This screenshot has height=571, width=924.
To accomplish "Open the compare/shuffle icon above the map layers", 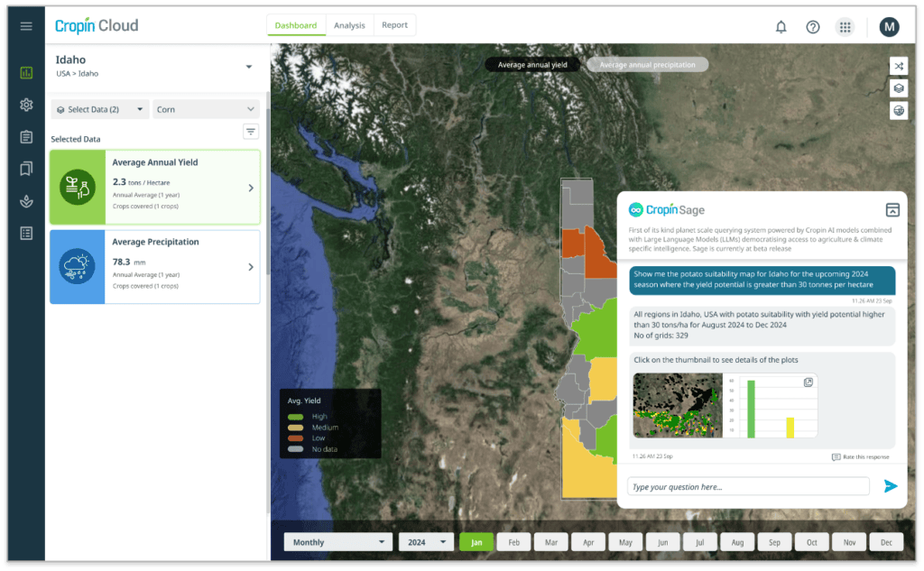I will [x=899, y=65].
